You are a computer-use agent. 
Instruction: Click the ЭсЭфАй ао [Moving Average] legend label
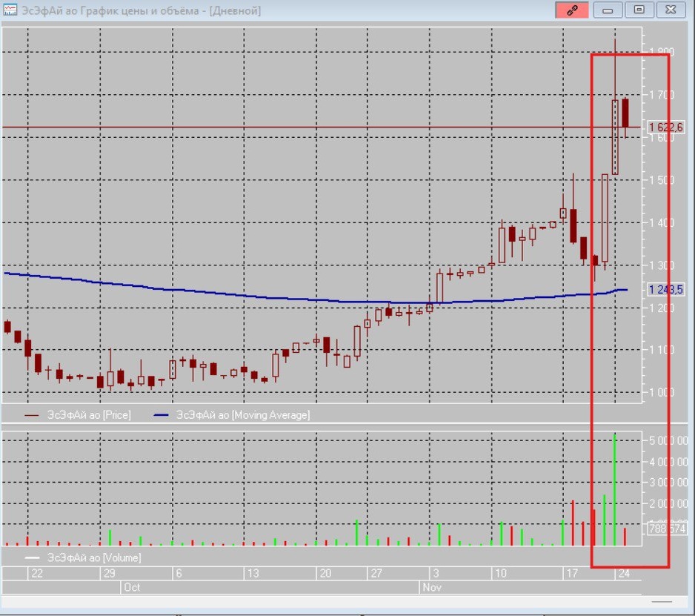(243, 415)
